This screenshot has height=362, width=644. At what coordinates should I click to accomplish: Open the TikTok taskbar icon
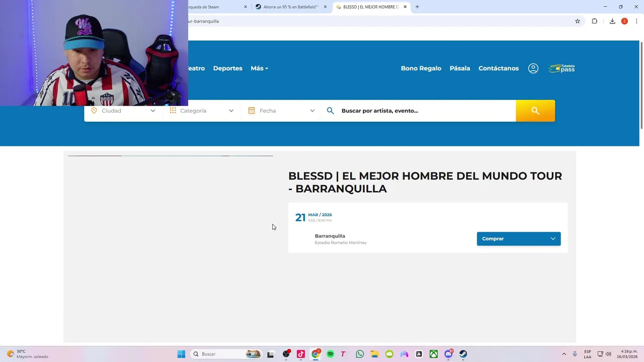[301, 354]
